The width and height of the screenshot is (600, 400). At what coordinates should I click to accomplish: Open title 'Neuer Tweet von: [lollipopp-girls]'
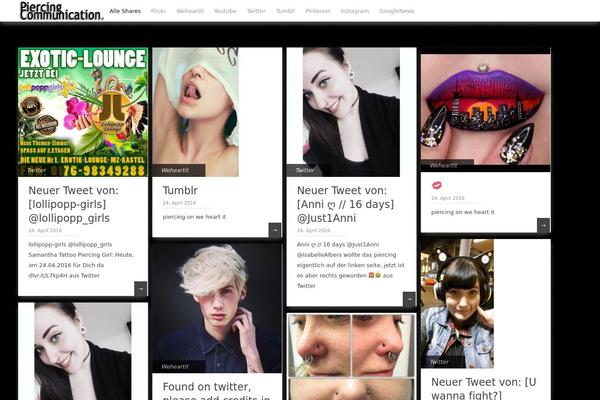tap(73, 204)
